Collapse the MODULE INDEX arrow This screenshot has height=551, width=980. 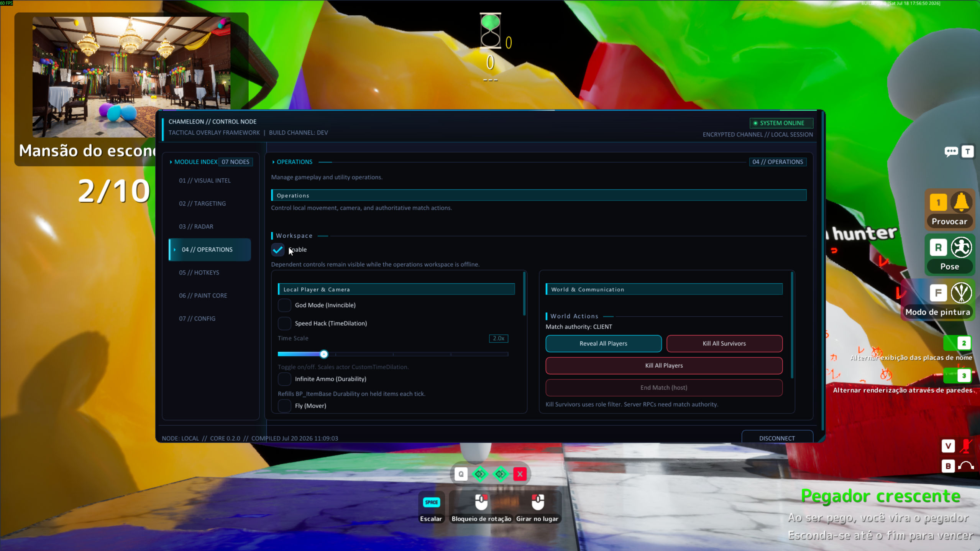(x=171, y=162)
